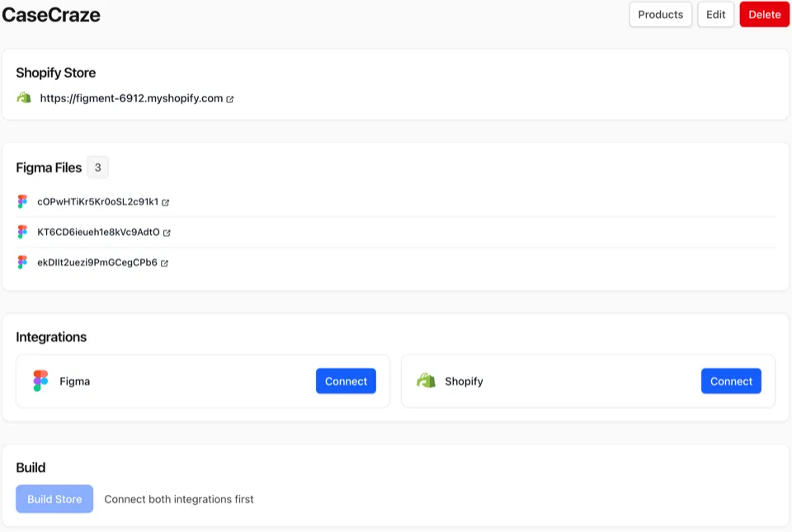The image size is (792, 532).
Task: Open the figment-6912.myshopify.com store link
Action: [131, 98]
